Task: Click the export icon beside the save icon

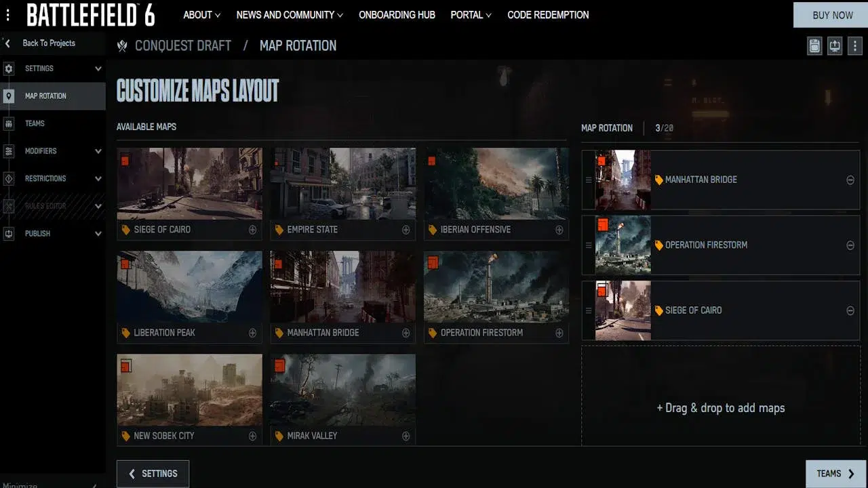Action: pyautogui.click(x=835, y=46)
